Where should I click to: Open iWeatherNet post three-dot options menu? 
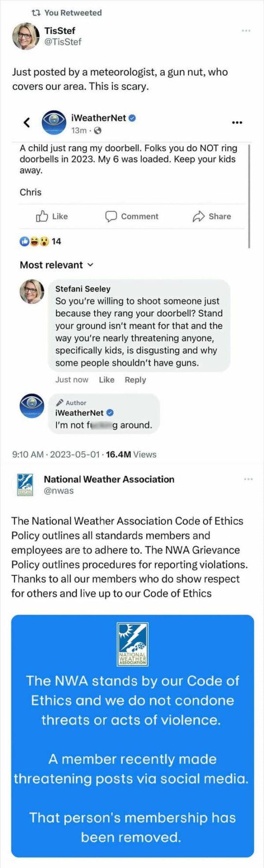click(237, 122)
